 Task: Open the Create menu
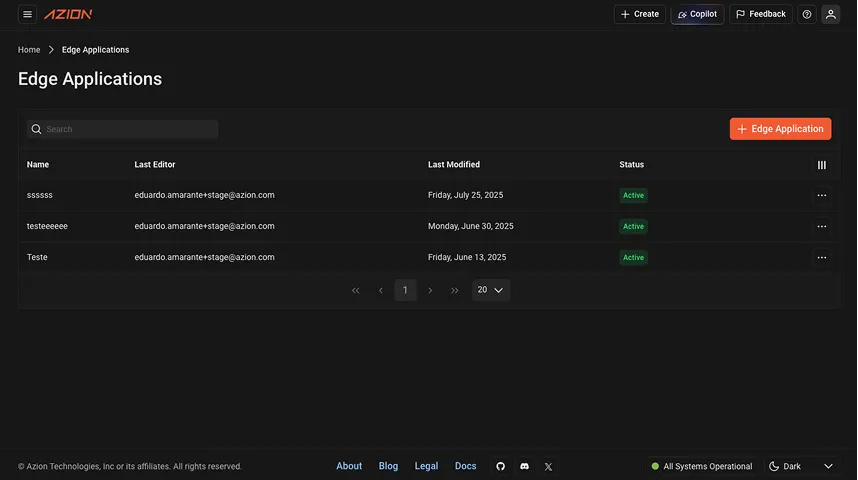click(x=639, y=14)
